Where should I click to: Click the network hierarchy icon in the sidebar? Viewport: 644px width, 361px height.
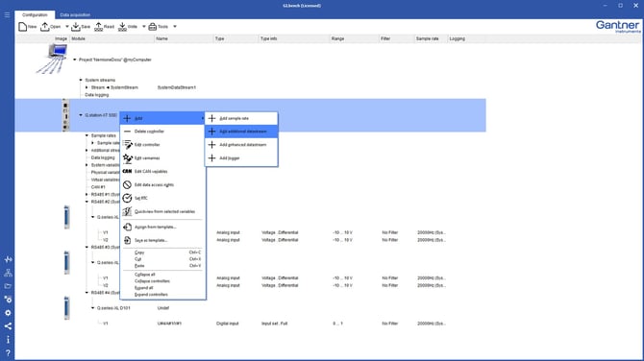tap(8, 273)
